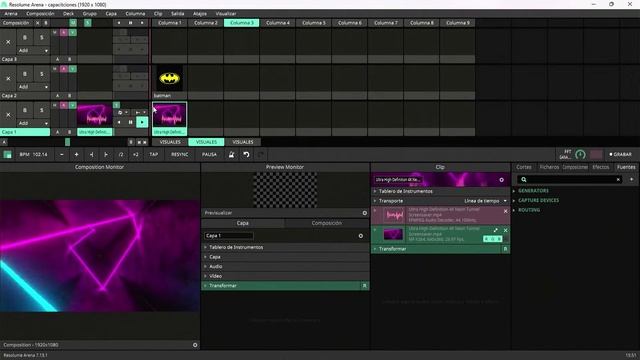Toggle solo S on Capa 1

pyautogui.click(x=42, y=110)
